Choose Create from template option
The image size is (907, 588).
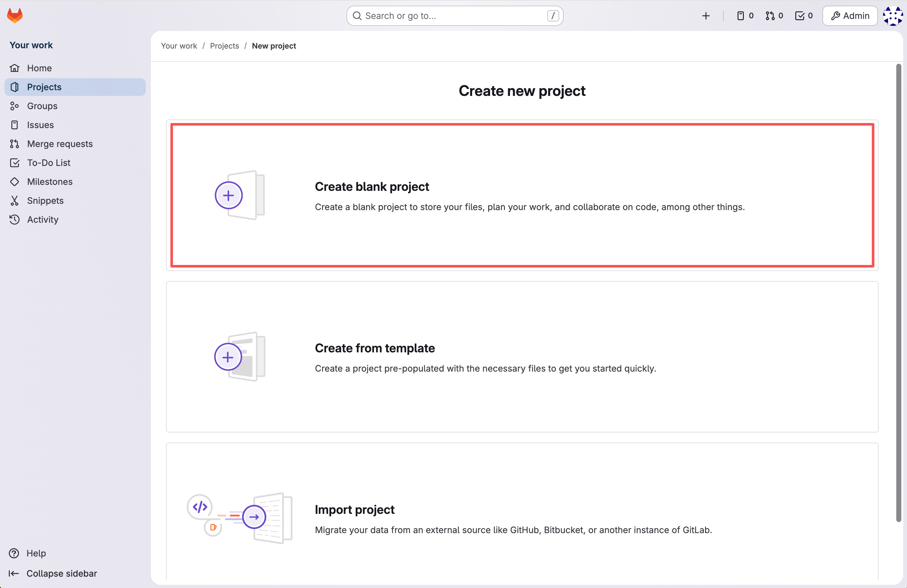tap(522, 357)
